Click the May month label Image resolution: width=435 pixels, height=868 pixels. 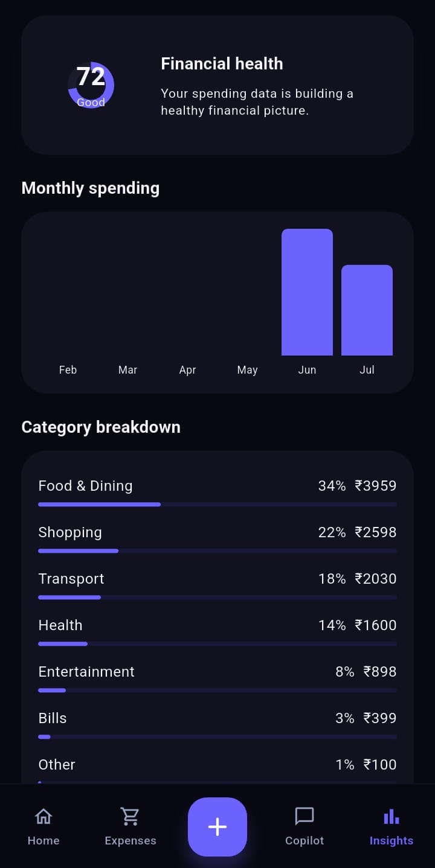click(247, 370)
